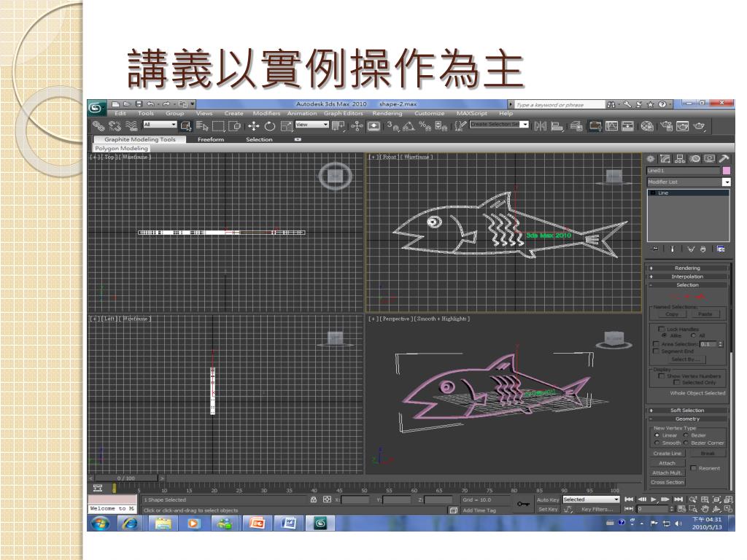The image size is (747, 560).
Task: Click the 0 / 100 time slider
Action: (125, 478)
